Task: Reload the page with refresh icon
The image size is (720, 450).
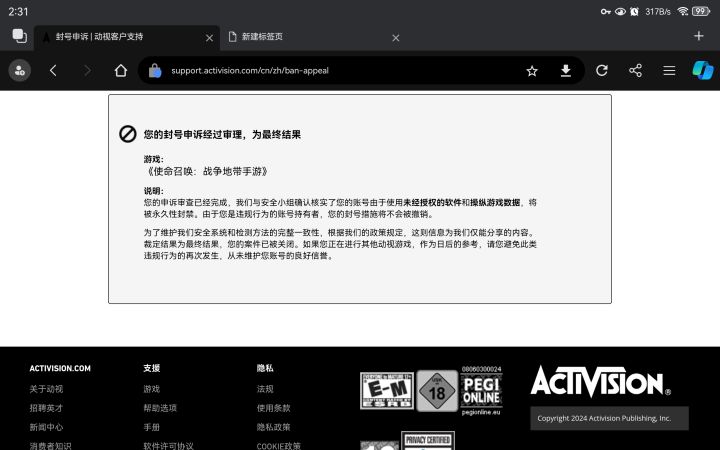Action: 602,71
